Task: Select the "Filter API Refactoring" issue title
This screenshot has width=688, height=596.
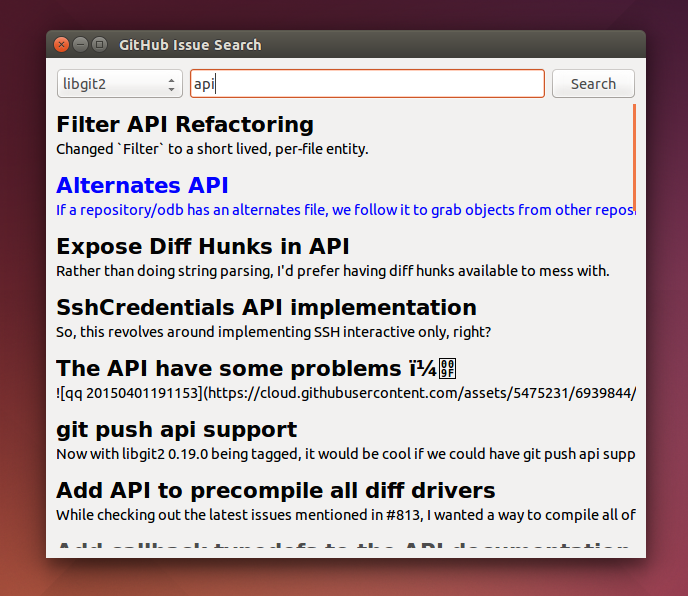Action: coord(185,124)
